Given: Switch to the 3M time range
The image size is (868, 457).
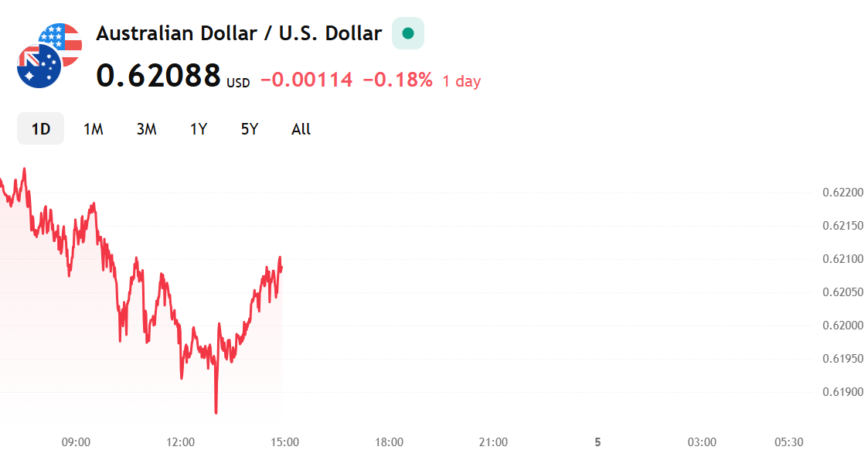Looking at the screenshot, I should click(146, 129).
